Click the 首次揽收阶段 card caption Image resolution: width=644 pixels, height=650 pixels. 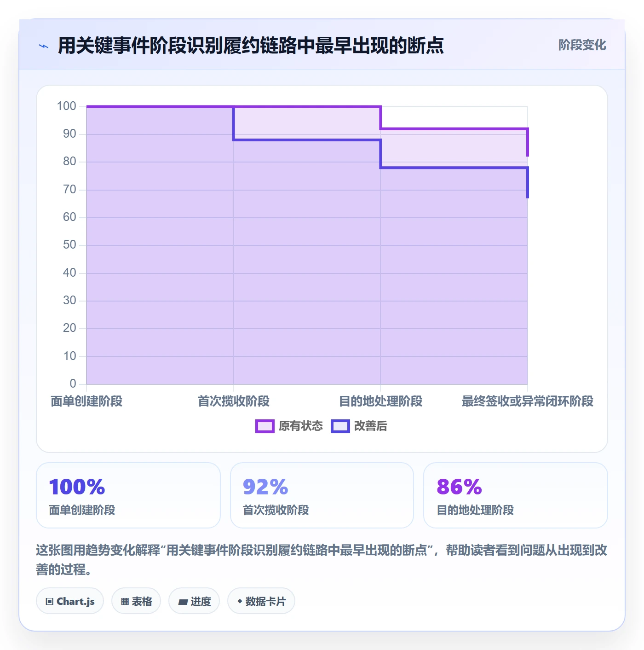tap(276, 510)
